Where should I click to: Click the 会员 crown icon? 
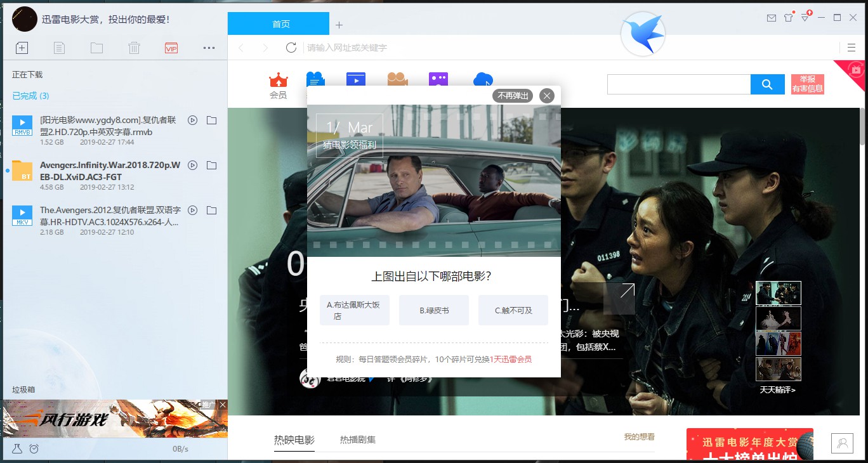[278, 86]
